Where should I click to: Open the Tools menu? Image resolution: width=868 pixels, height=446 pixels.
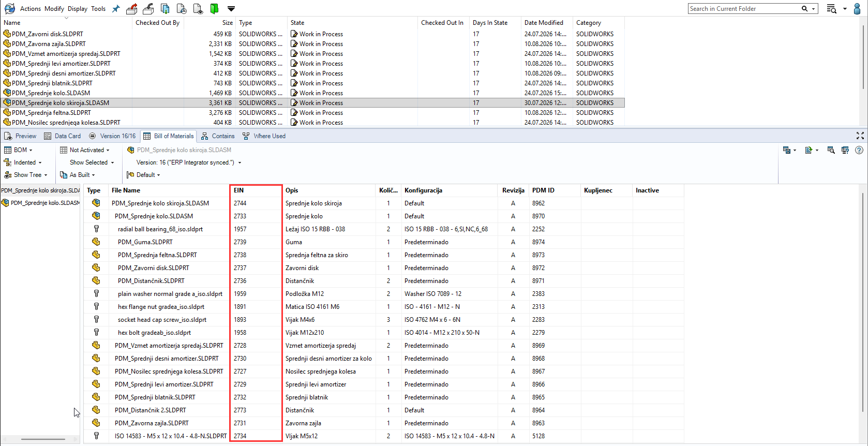tap(98, 9)
